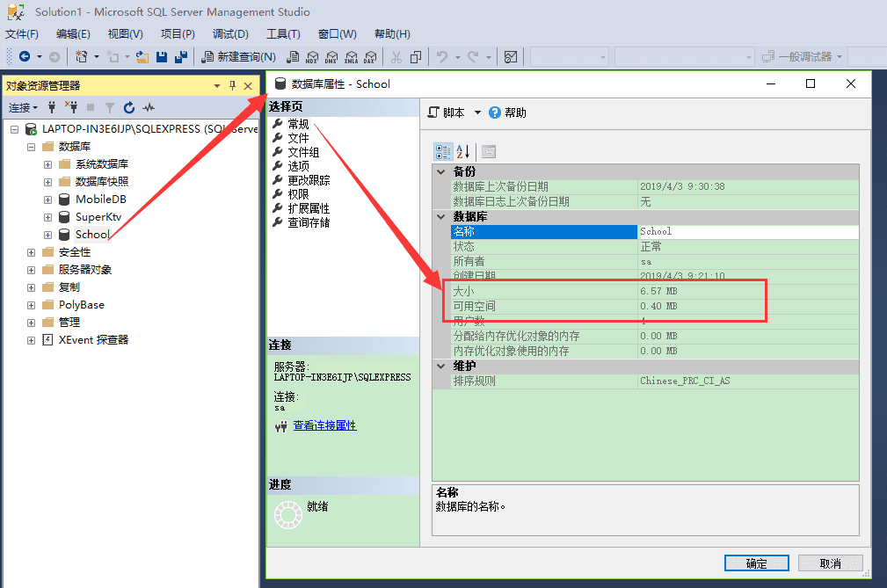
Task: Click the open file folder icon
Action: [142, 56]
